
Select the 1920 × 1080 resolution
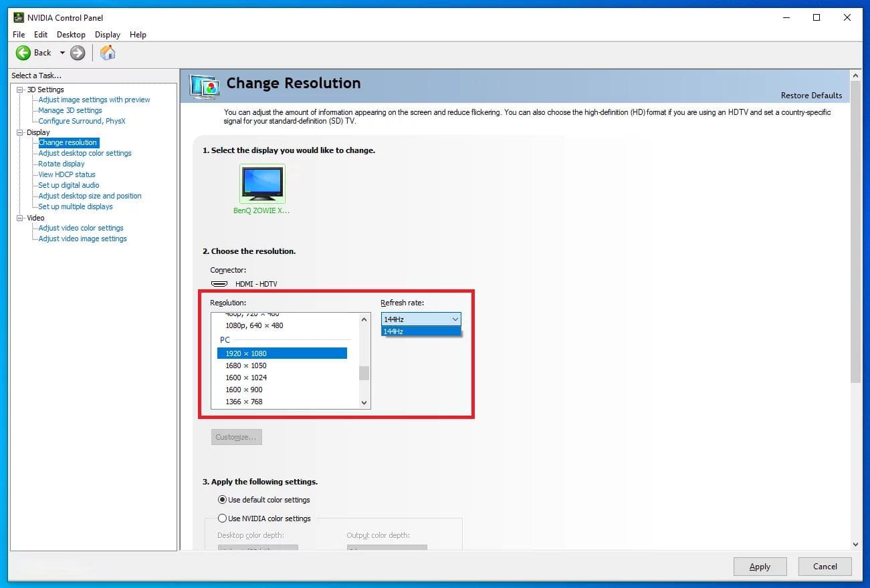282,353
